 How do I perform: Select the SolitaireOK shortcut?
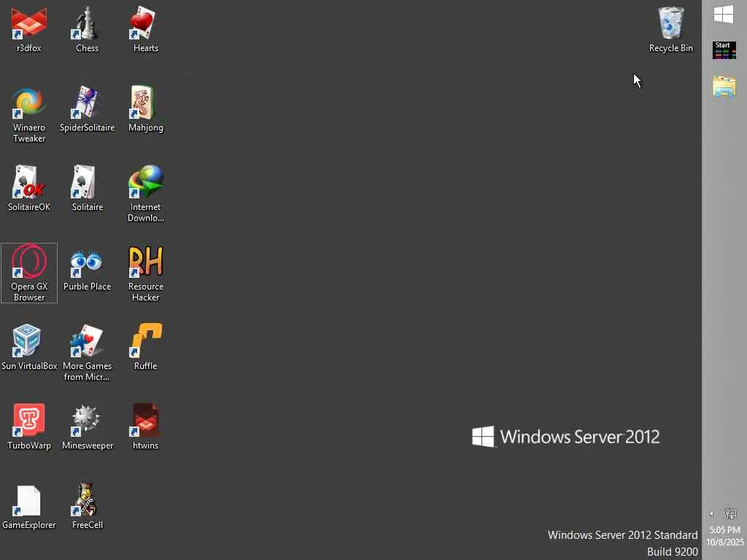[x=29, y=189]
